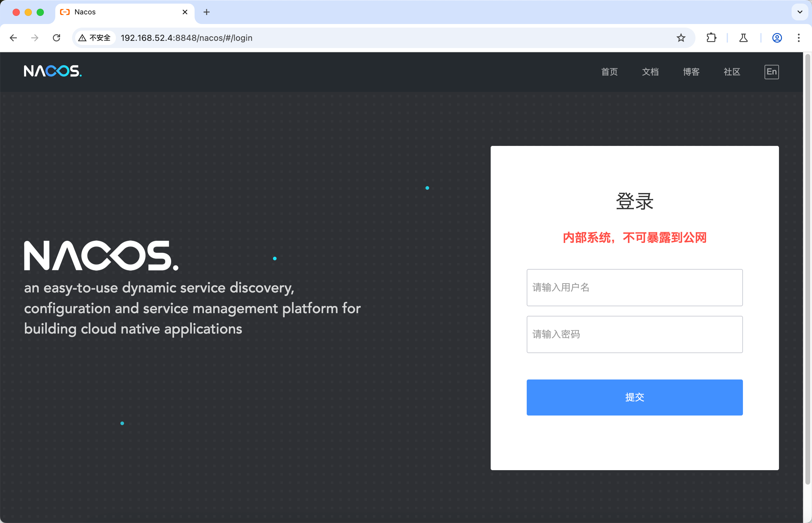Open the 首页 nav item
Screen dimensions: 812x523
coord(609,72)
